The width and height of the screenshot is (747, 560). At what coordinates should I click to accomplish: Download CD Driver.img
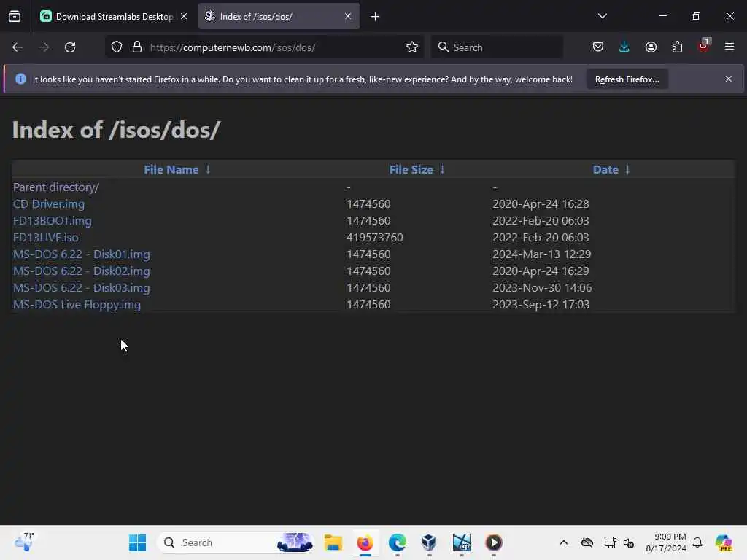click(49, 204)
